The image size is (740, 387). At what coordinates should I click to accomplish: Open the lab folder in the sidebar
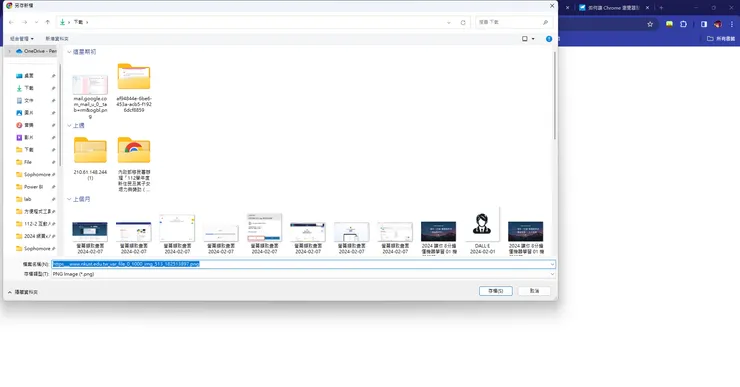(27, 199)
